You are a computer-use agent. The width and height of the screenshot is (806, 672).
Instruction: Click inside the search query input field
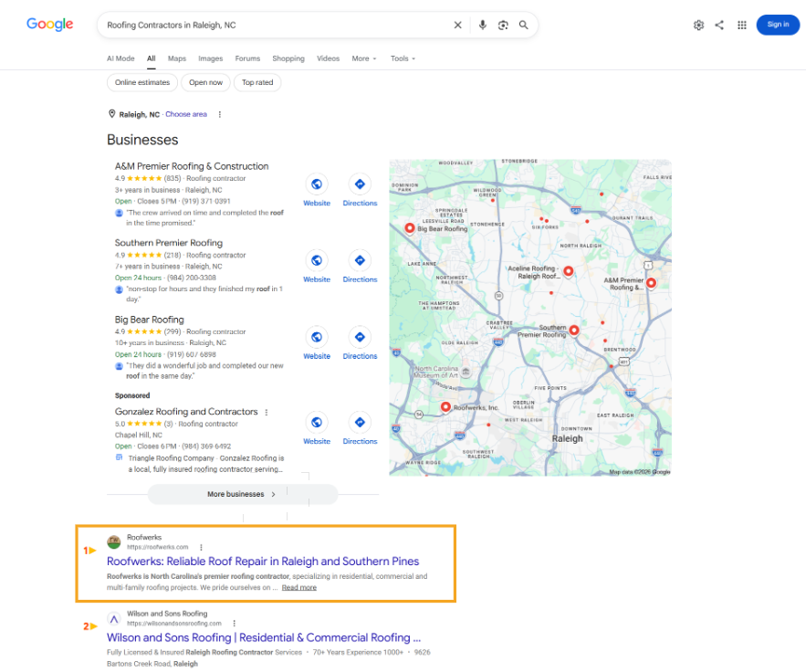(275, 25)
